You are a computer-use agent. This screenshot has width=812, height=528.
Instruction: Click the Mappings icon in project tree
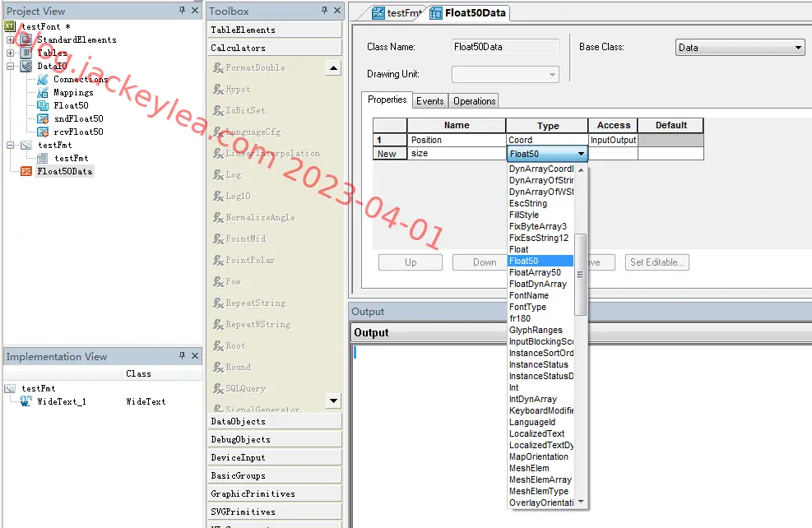(43, 92)
